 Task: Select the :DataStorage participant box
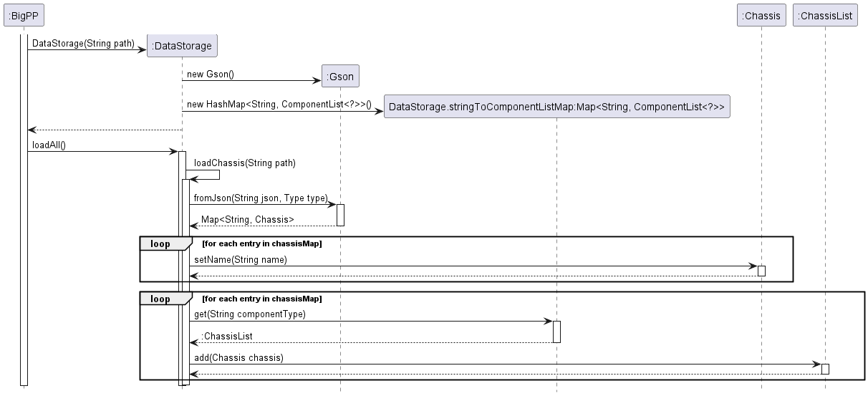click(x=182, y=46)
